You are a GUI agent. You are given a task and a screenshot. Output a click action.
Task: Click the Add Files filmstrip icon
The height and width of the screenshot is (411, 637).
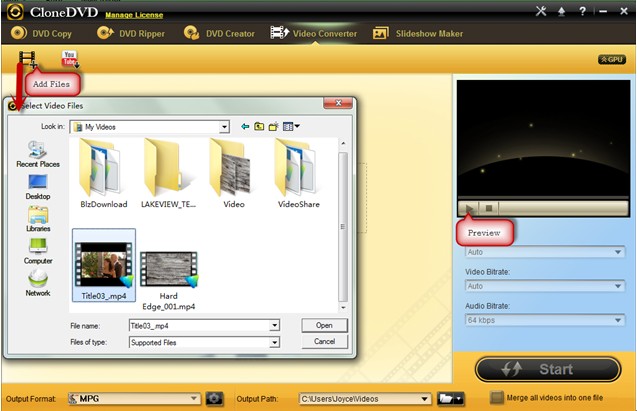pyautogui.click(x=28, y=59)
